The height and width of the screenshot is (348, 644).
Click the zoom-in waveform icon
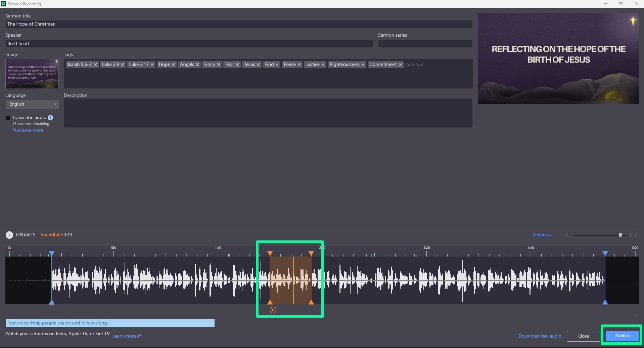633,235
